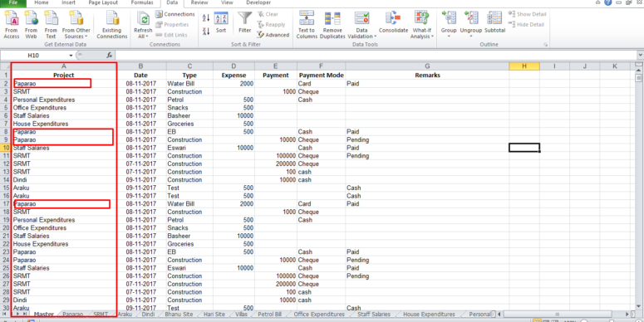Switch to the View tab
The width and height of the screenshot is (644, 322).
(x=227, y=2)
